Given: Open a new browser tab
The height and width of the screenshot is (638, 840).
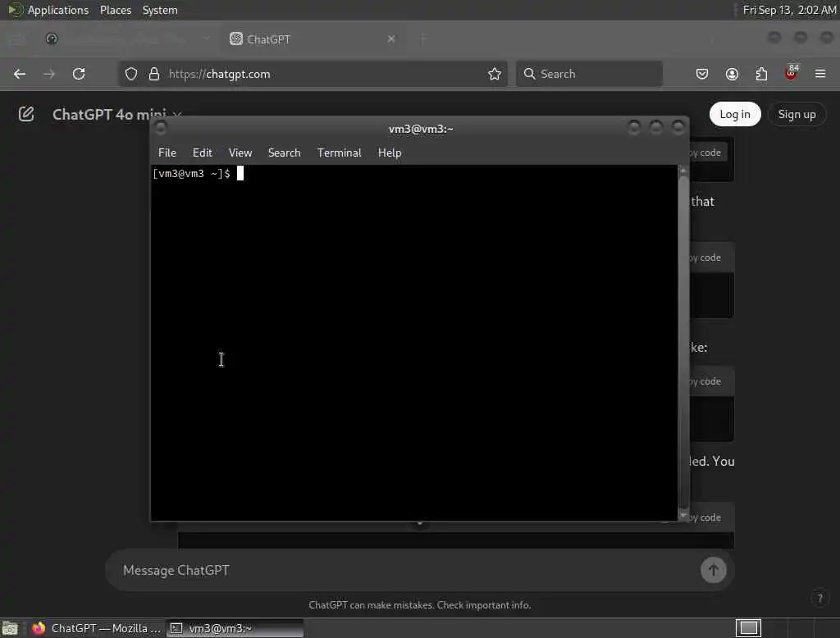Looking at the screenshot, I should tap(423, 39).
